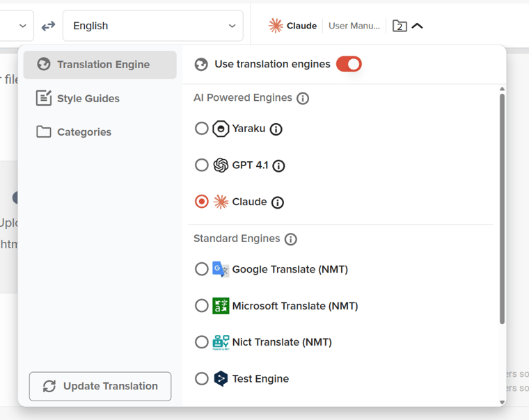The width and height of the screenshot is (529, 420).
Task: Click the Nict Translate (NMT) label
Action: (282, 342)
